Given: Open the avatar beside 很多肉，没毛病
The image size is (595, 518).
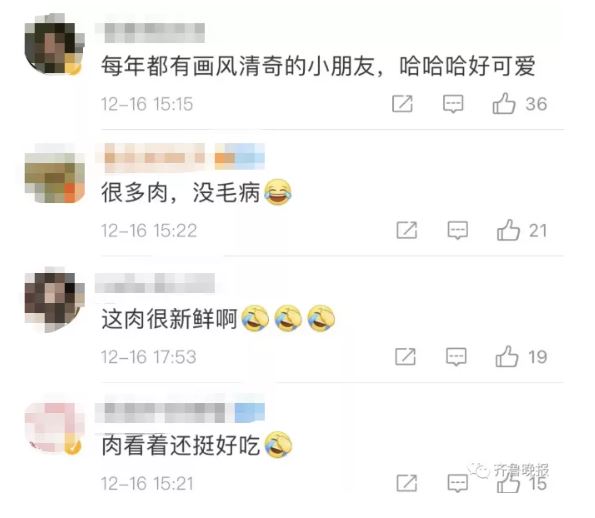Looking at the screenshot, I should pos(55,173).
